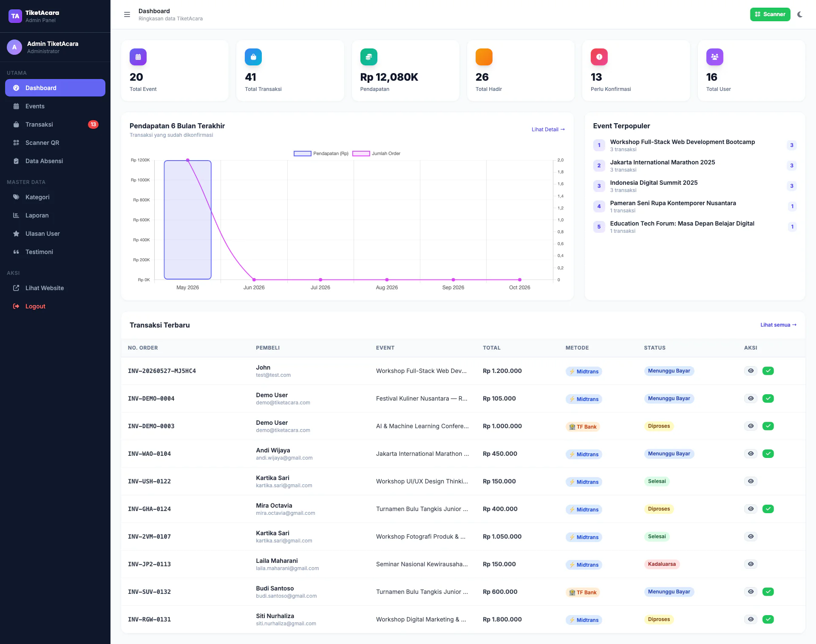Toggle Jumlah Order legend swatch
The height and width of the screenshot is (644, 816).
click(361, 154)
